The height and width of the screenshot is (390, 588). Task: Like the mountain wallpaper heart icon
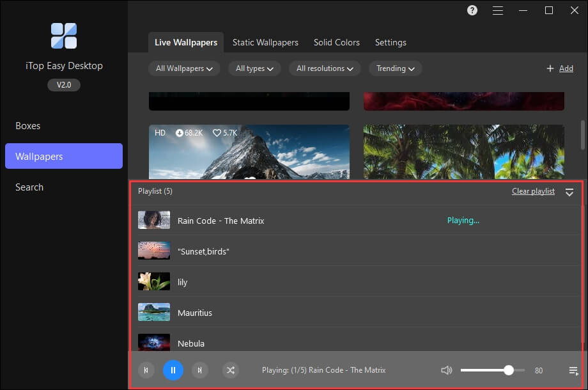tap(217, 133)
